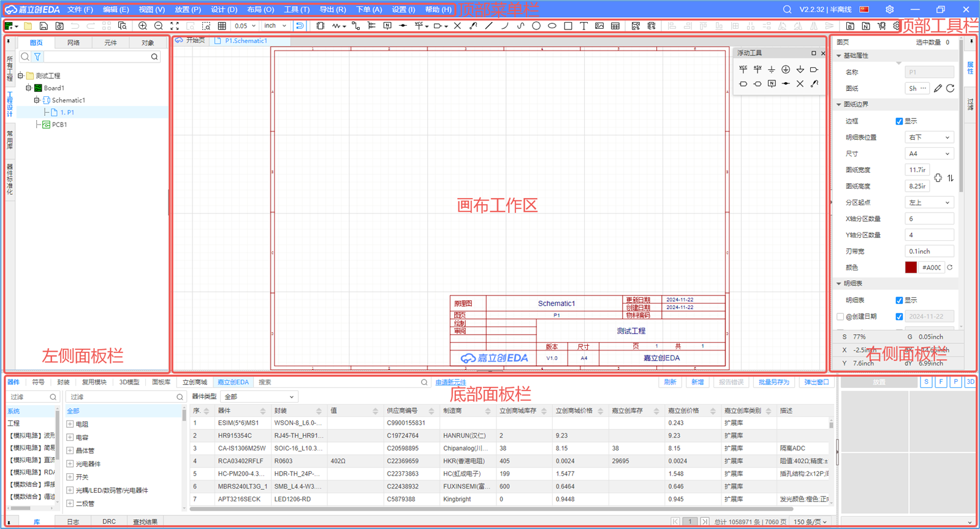The width and height of the screenshot is (980, 529).
Task: Open the 器件类型 dropdown showing 全部
Action: [259, 397]
